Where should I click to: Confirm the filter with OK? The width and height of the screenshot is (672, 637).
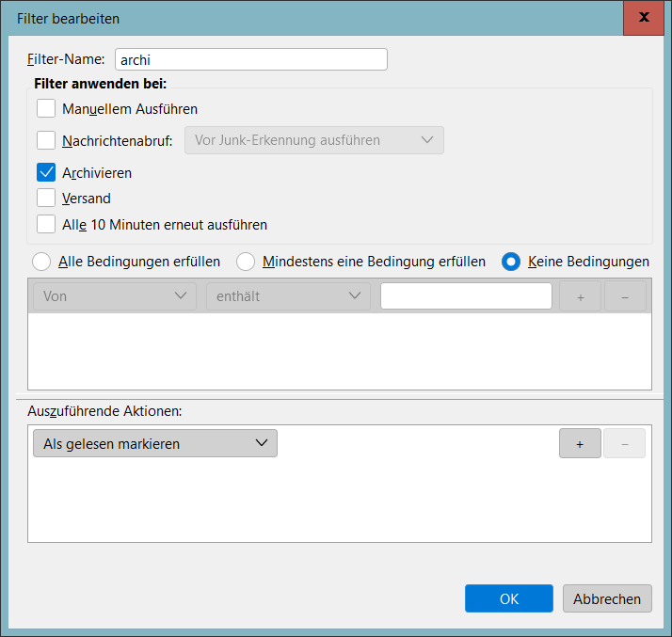pyautogui.click(x=508, y=598)
